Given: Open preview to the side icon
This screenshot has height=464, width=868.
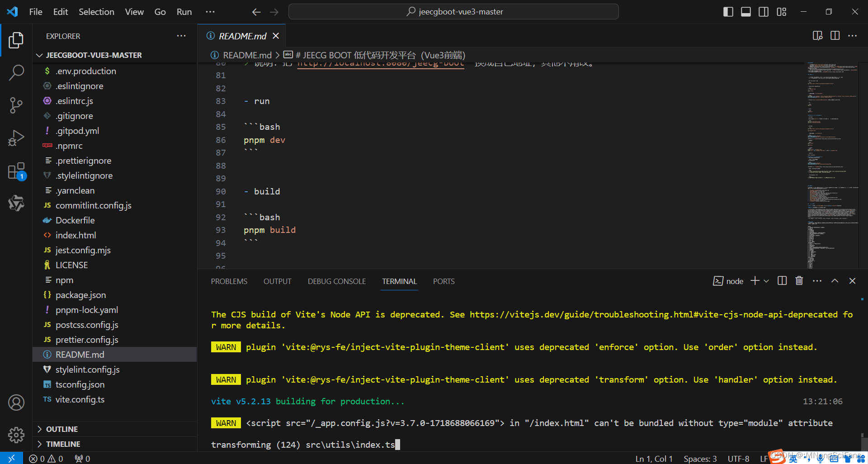Looking at the screenshot, I should click(817, 36).
